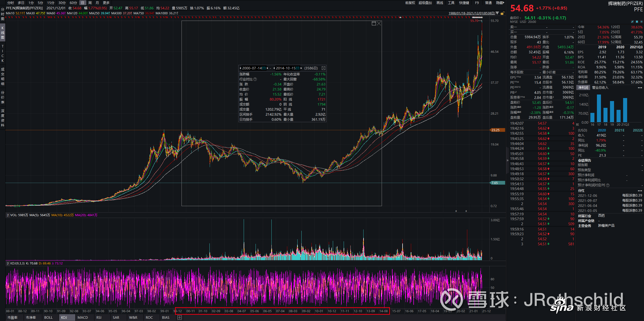Step start date 2000-07-14 backward
Screen dimensions: 644x321
240,68
